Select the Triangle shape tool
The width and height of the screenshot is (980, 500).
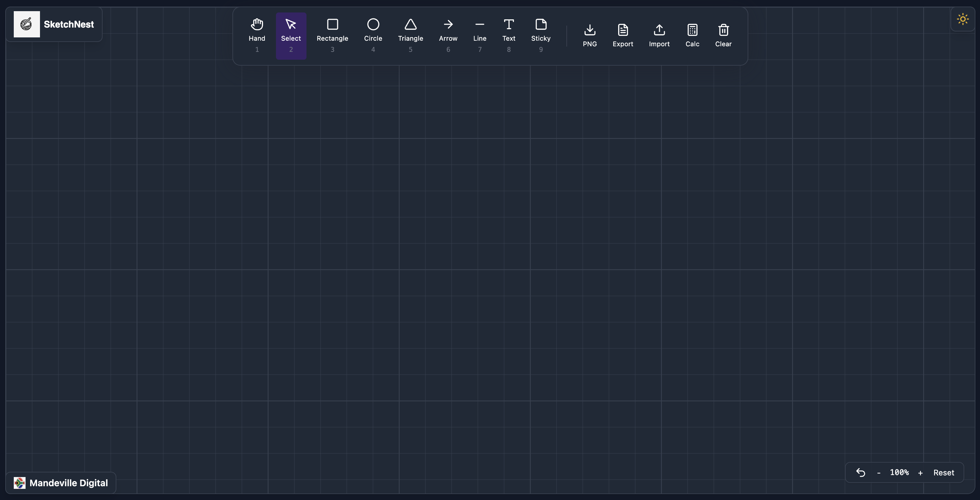410,35
